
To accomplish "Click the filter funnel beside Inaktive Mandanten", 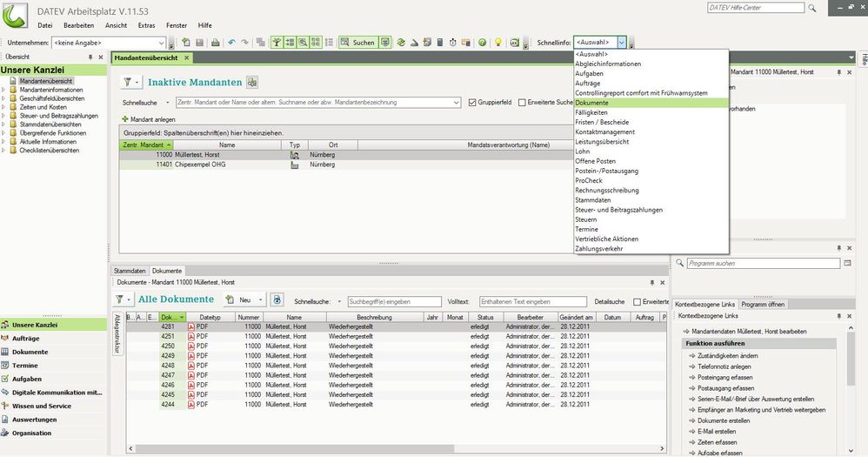I will [127, 83].
